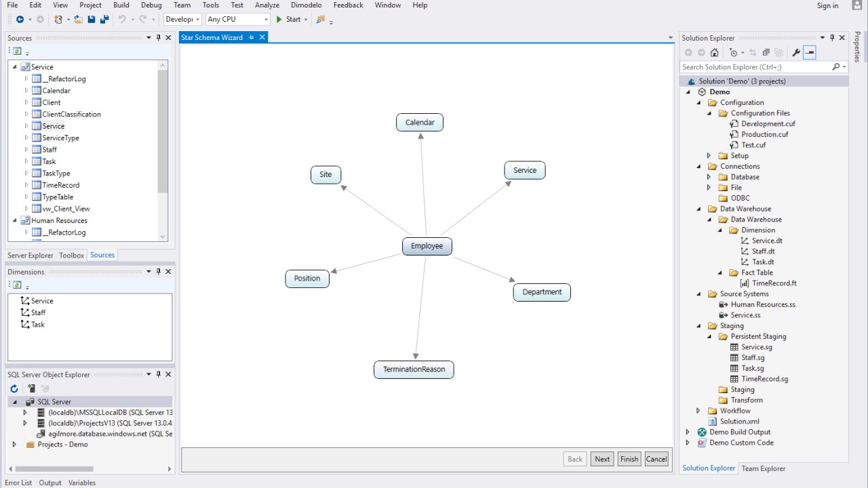Image resolution: width=868 pixels, height=488 pixels.
Task: Select the Calendar diagram node
Action: click(x=420, y=123)
